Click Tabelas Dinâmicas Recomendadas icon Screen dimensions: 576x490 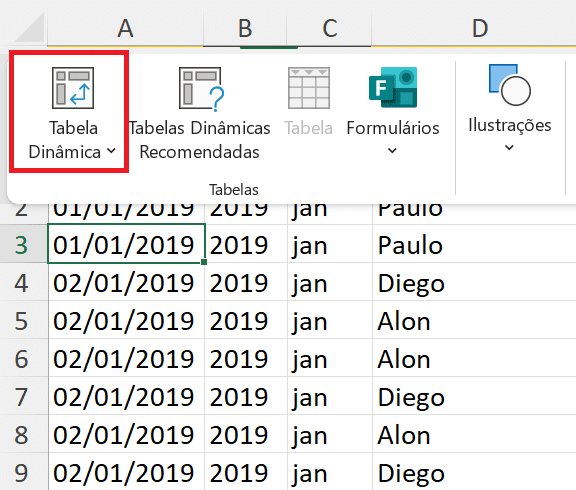pos(201,89)
